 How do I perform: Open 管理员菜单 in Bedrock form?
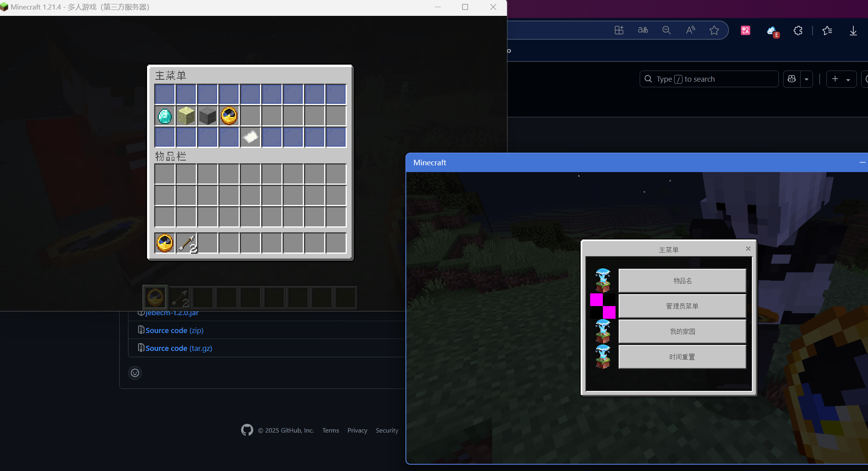click(x=682, y=306)
